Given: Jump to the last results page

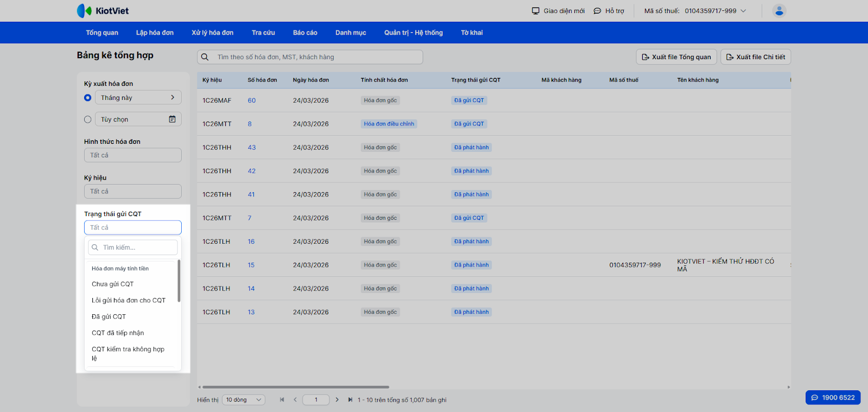Looking at the screenshot, I should pos(350,400).
